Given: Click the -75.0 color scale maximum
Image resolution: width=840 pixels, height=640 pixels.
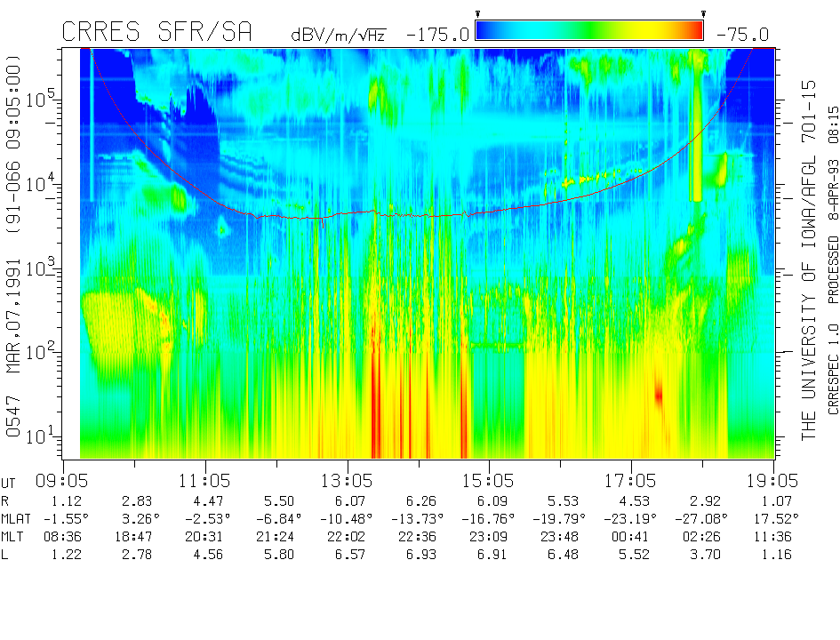Looking at the screenshot, I should click(742, 36).
